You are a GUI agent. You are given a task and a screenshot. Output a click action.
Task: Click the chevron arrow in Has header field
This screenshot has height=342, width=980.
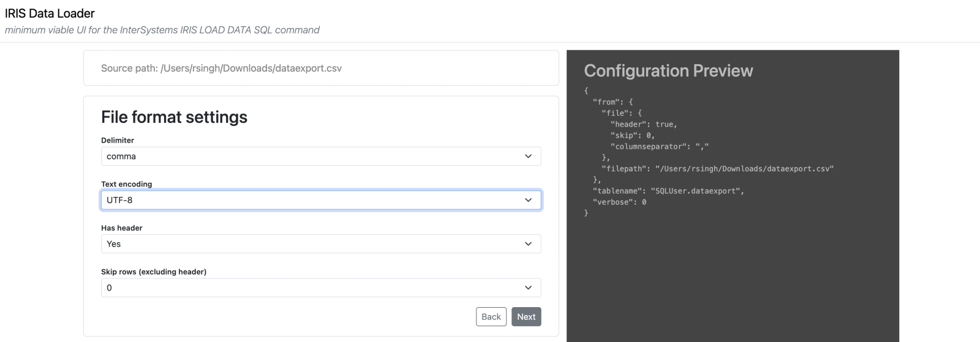[528, 243]
